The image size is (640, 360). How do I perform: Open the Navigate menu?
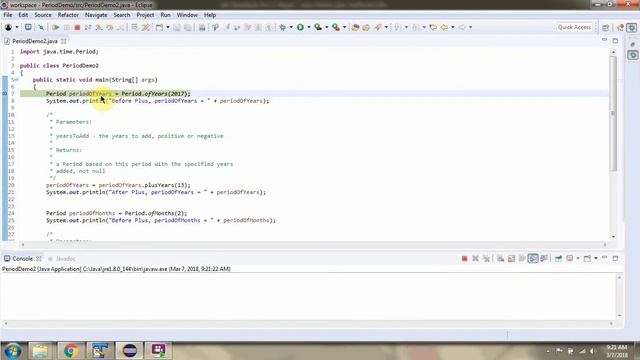(x=96, y=15)
